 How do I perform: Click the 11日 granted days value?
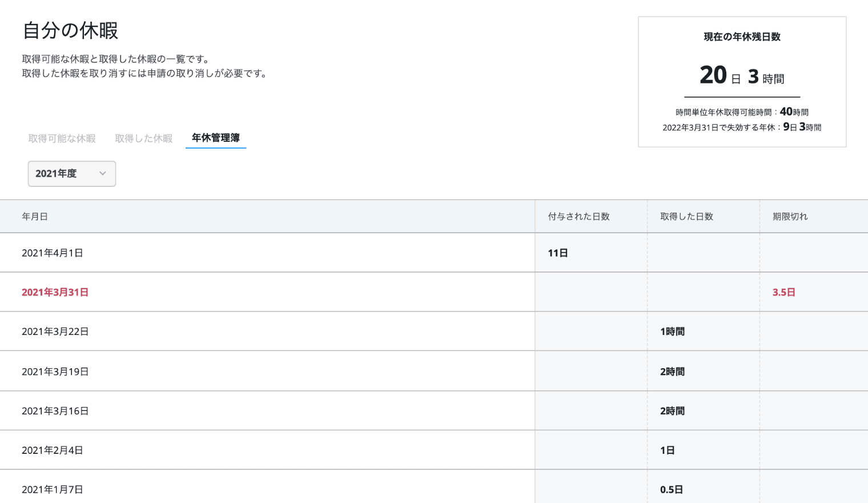tap(558, 253)
